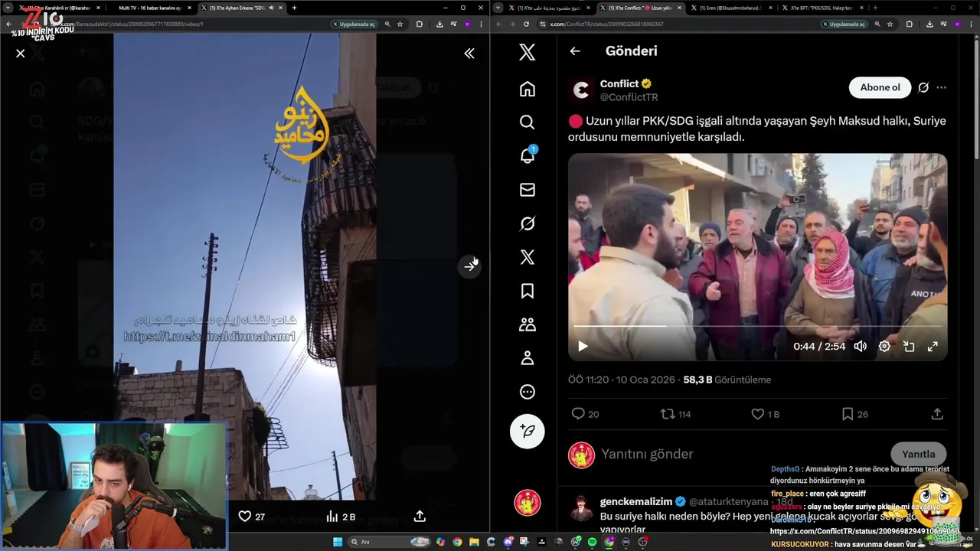Image resolution: width=980 pixels, height=551 pixels.
Task: Like the video showing 27 likes
Action: click(252, 517)
